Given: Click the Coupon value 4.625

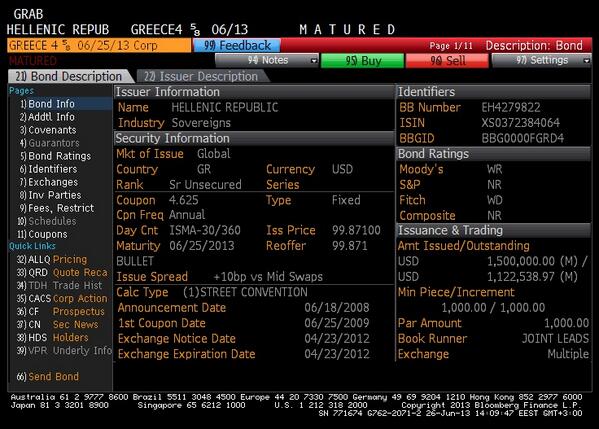Looking at the screenshot, I should [184, 200].
